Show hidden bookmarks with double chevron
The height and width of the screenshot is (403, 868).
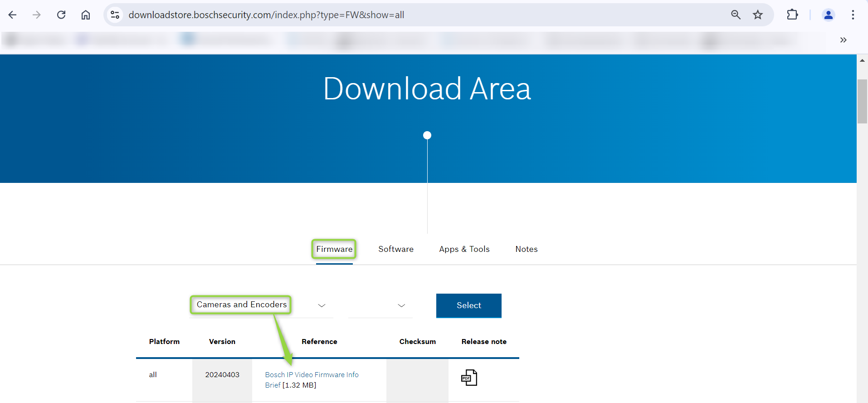[x=843, y=40]
